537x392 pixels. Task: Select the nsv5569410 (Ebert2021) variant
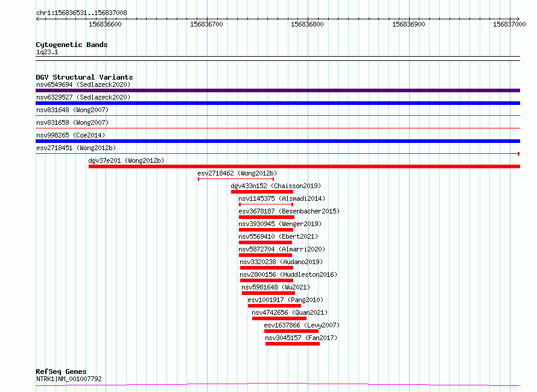pos(278,236)
